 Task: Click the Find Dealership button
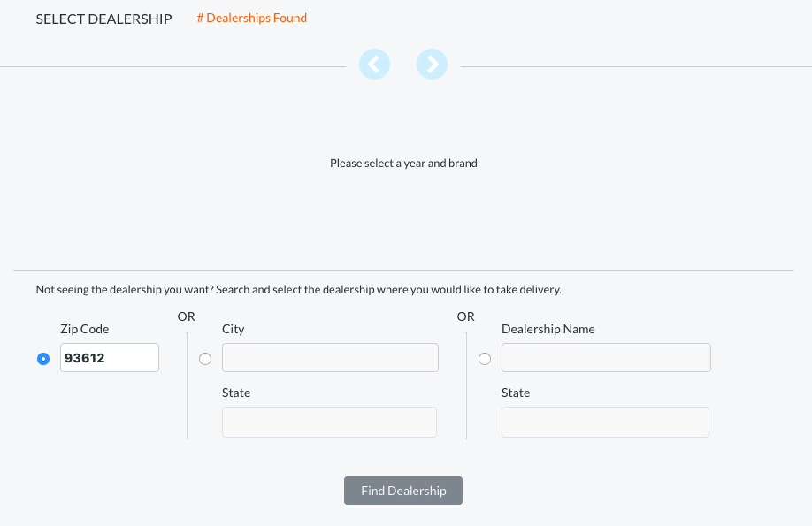point(402,491)
